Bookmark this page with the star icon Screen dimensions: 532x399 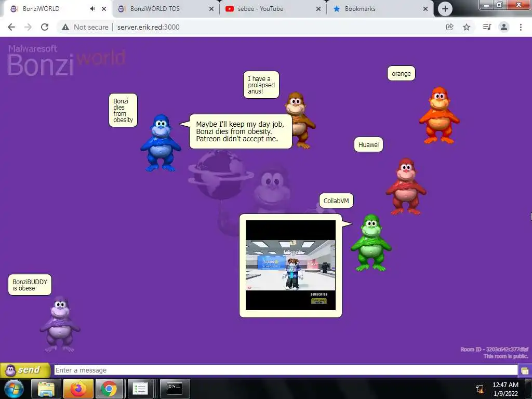tap(467, 27)
